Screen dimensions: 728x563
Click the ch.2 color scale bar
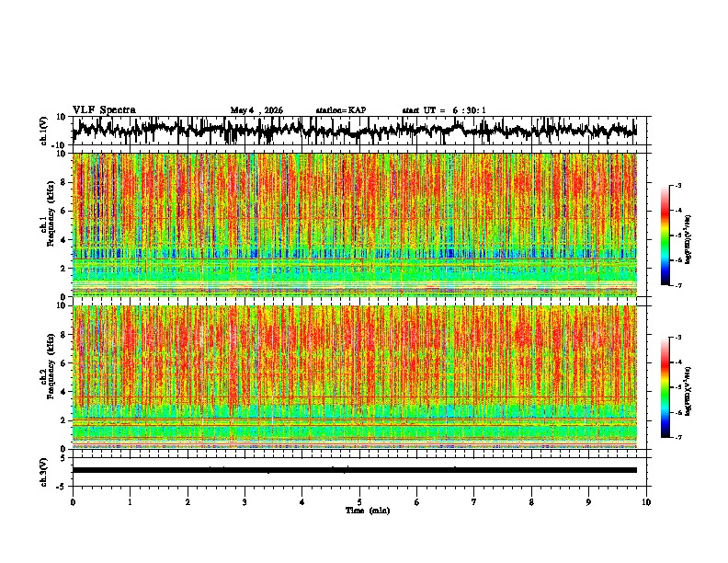[x=665, y=387]
